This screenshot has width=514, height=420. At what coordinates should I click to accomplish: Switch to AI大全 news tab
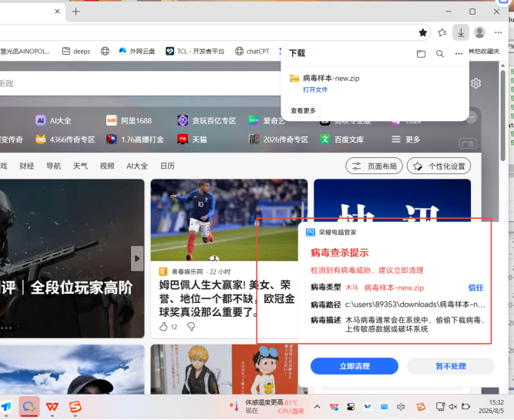click(x=137, y=166)
